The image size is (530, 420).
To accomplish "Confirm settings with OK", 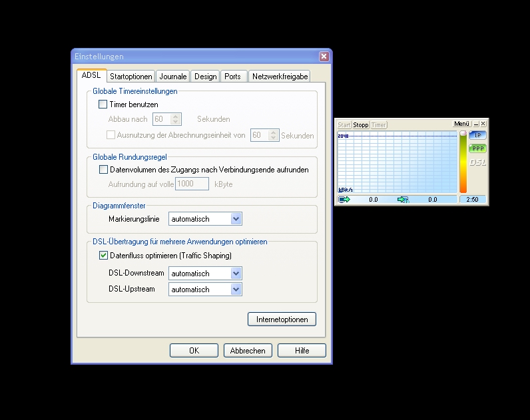I will coord(194,350).
